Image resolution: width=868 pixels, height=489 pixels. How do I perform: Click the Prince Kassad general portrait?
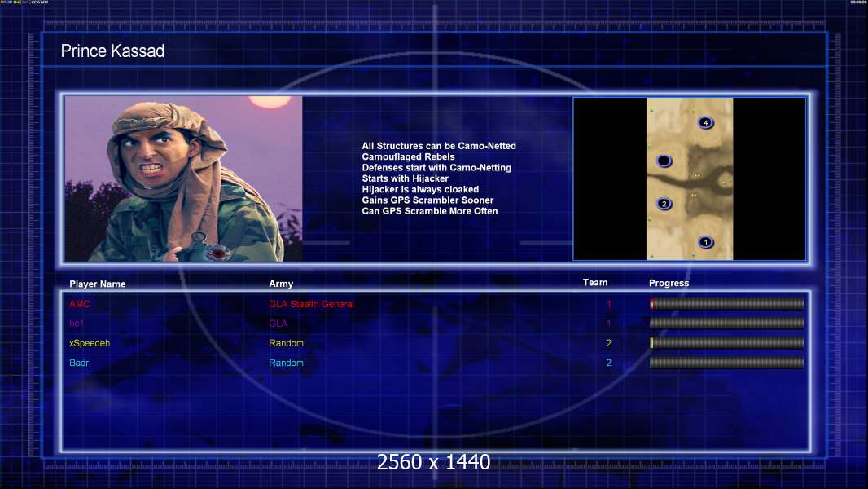click(x=184, y=178)
